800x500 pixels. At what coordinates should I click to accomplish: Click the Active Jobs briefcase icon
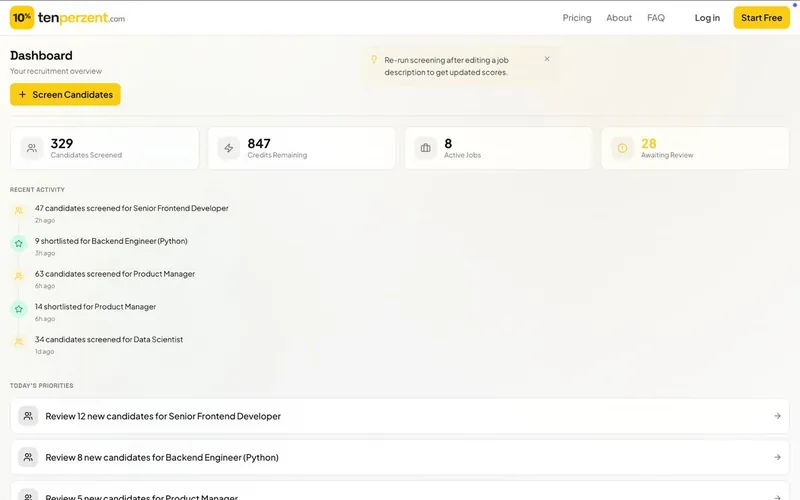click(426, 148)
